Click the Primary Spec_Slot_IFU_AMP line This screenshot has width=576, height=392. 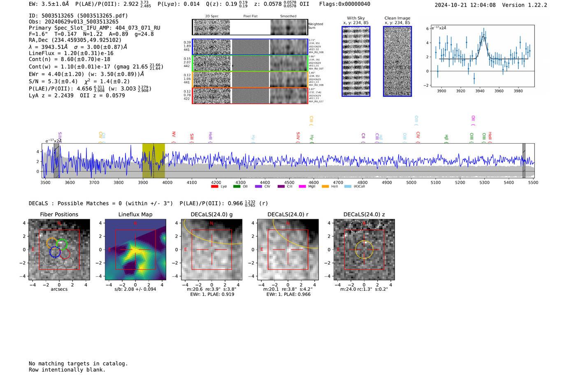pos(95,28)
